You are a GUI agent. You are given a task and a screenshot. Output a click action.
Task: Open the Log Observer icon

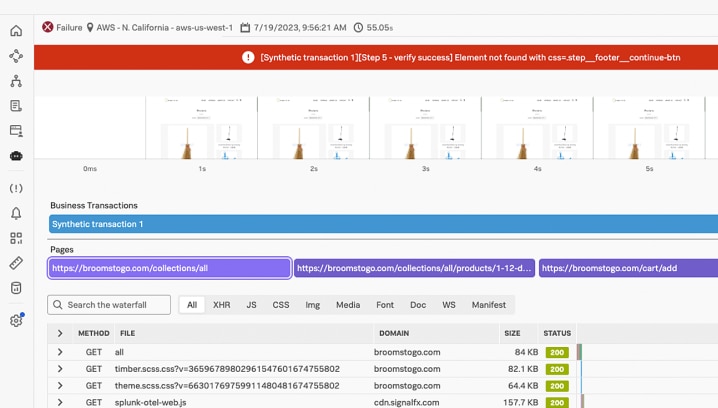[16, 106]
